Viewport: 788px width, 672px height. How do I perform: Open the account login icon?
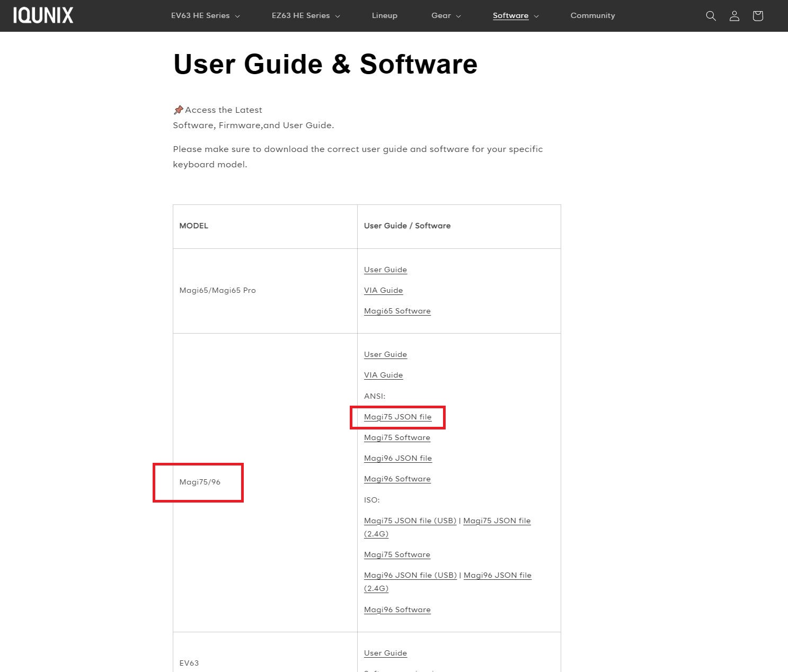[734, 16]
